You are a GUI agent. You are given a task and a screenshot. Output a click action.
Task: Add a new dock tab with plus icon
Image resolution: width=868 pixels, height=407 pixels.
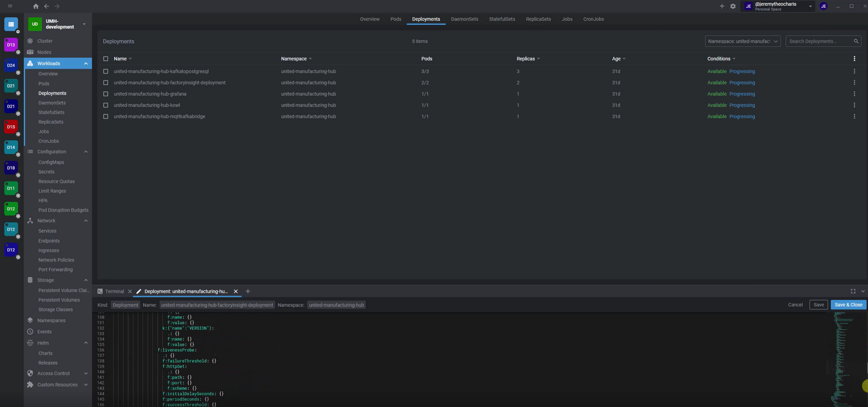[x=248, y=291]
